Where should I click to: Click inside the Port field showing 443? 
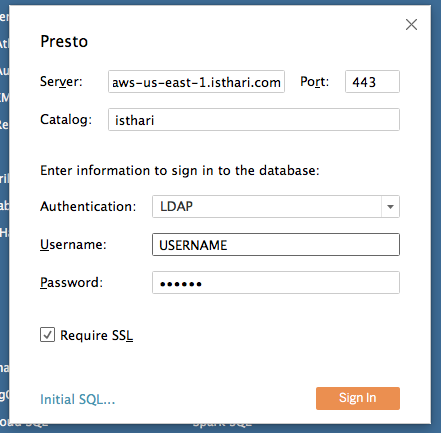(x=372, y=82)
